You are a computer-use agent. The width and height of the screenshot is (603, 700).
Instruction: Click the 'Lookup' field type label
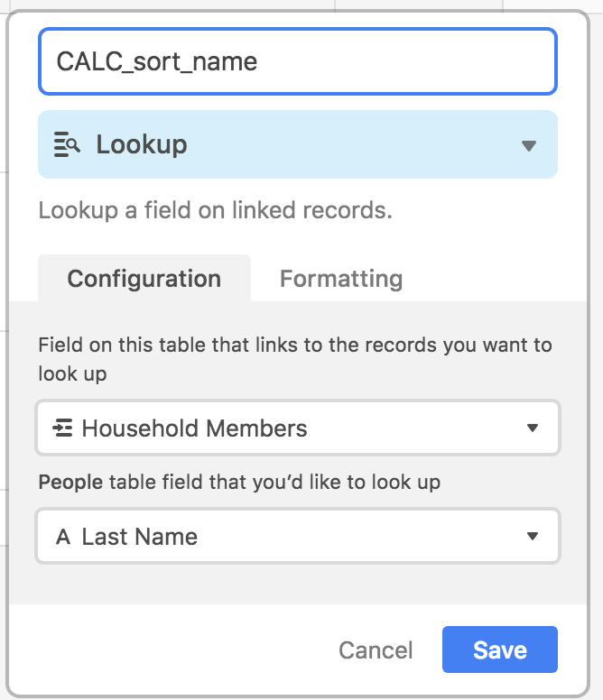(142, 144)
